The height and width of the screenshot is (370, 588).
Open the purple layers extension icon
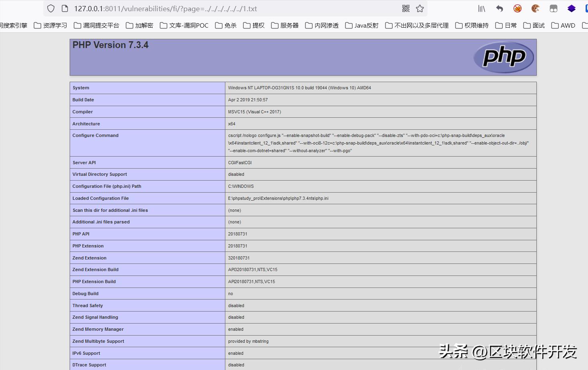click(571, 8)
